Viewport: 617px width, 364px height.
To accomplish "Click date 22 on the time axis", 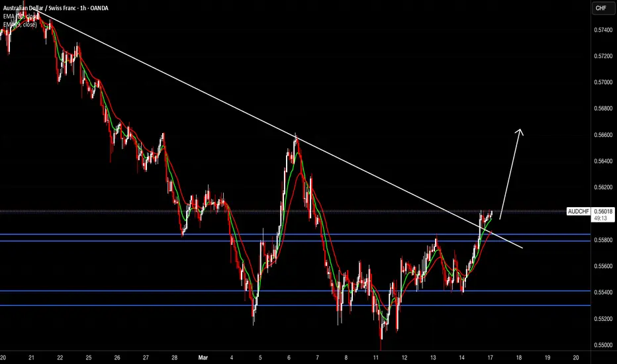I will pyautogui.click(x=60, y=357).
